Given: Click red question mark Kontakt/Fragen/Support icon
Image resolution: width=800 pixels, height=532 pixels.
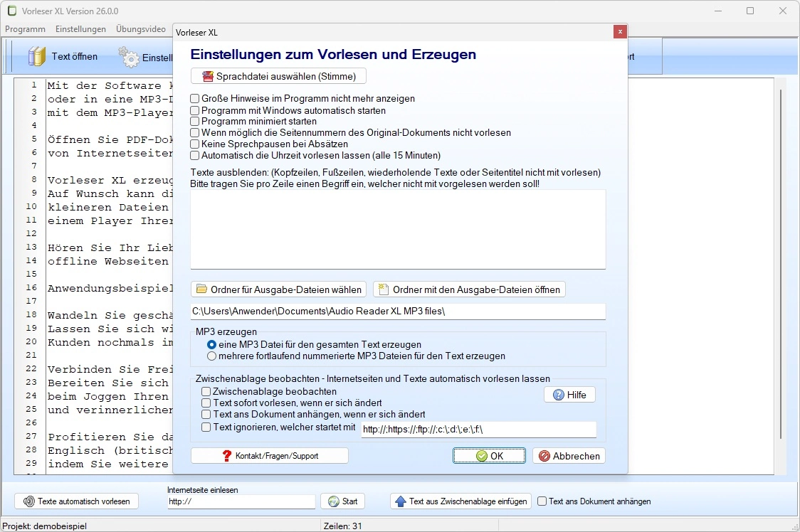Looking at the screenshot, I should pyautogui.click(x=227, y=455).
